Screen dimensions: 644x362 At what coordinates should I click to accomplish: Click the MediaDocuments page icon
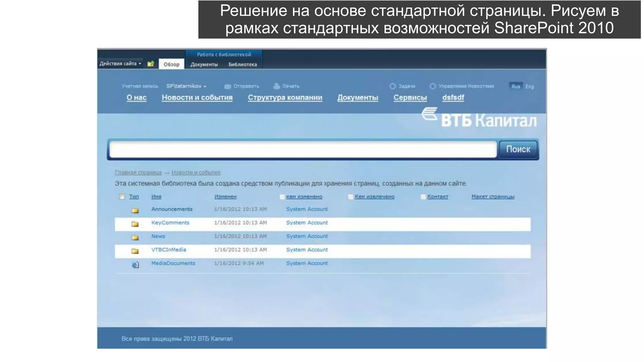tap(135, 265)
